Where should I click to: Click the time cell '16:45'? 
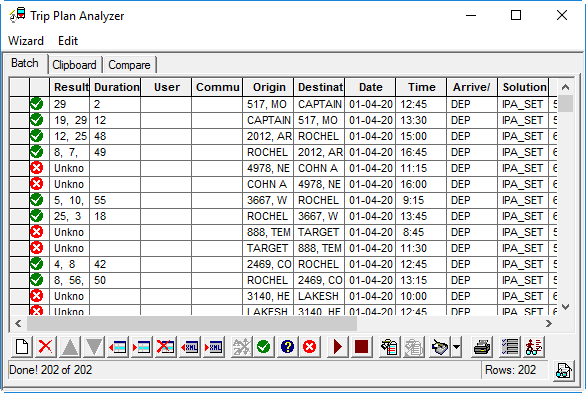point(421,152)
